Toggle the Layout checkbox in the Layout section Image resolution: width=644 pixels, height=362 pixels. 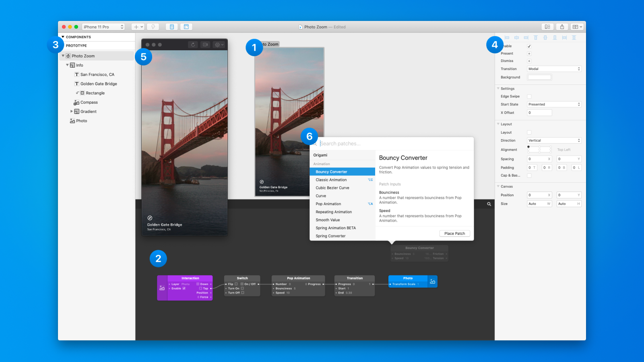click(x=529, y=132)
